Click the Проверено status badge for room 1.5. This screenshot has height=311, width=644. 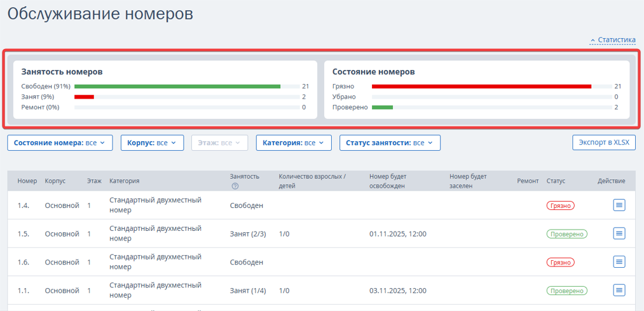click(566, 234)
